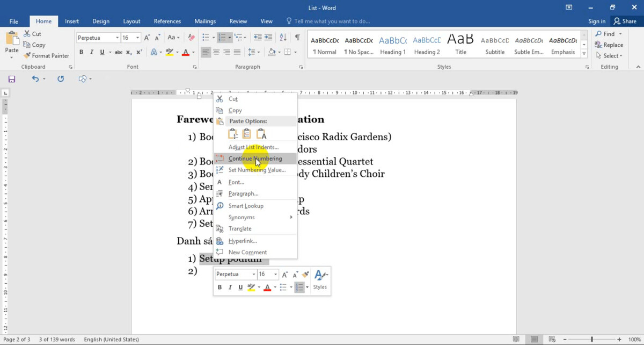Click the Undo arrow icon

pyautogui.click(x=35, y=79)
